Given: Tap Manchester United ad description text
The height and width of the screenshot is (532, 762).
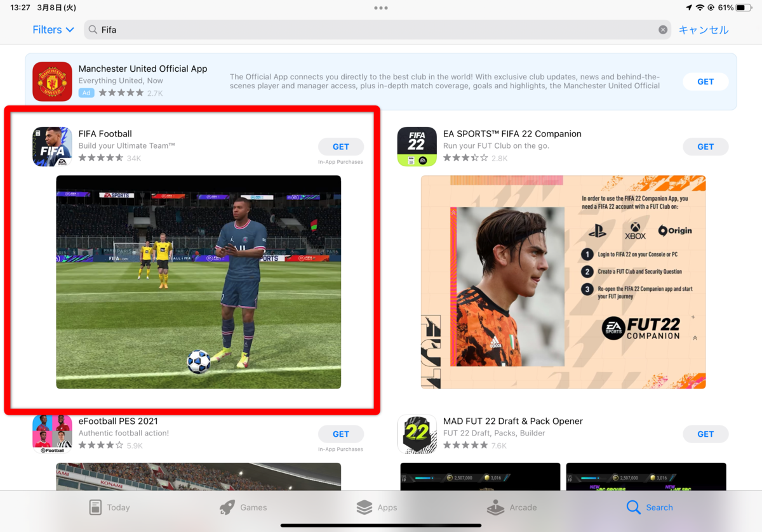Looking at the screenshot, I should point(445,81).
